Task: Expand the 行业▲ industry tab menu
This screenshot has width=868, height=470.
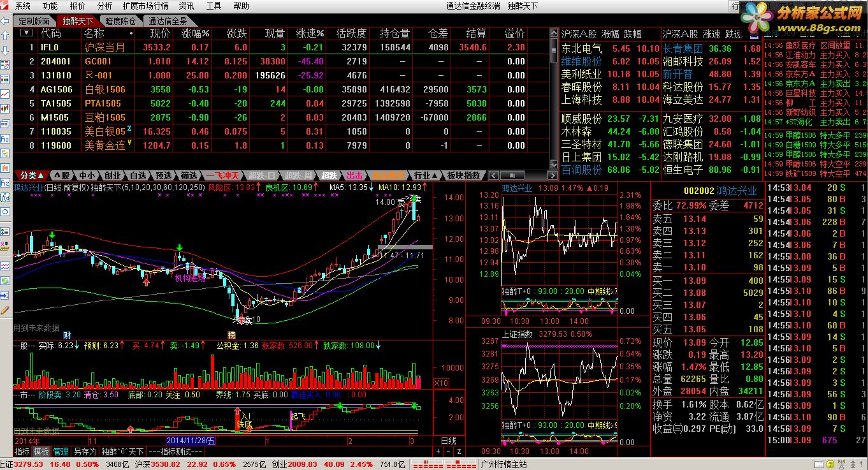Action: point(425,175)
